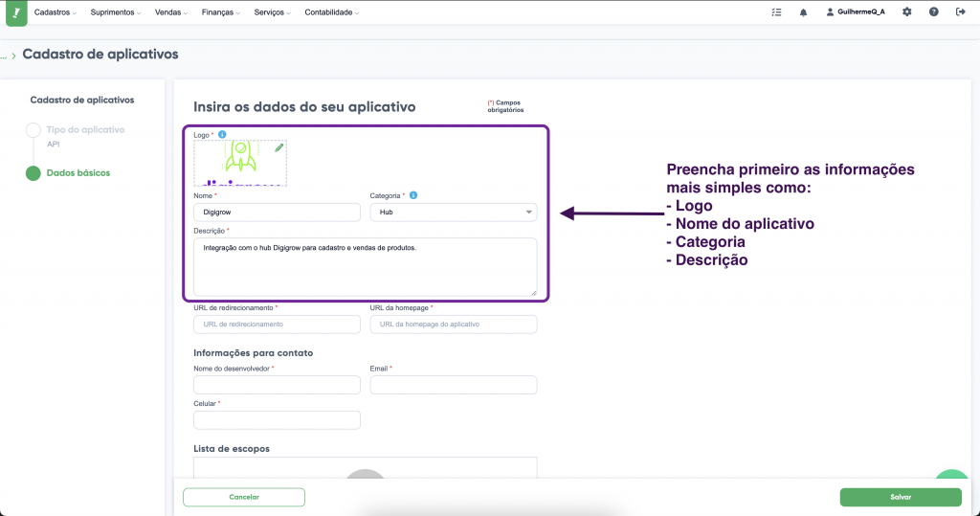Open the task checklist icon in header
Image resolution: width=980 pixels, height=516 pixels.
776,12
